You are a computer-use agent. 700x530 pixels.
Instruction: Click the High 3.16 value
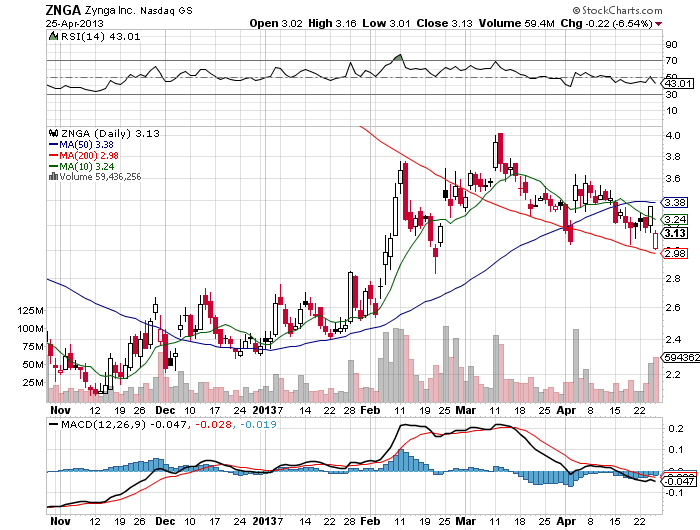(x=332, y=23)
